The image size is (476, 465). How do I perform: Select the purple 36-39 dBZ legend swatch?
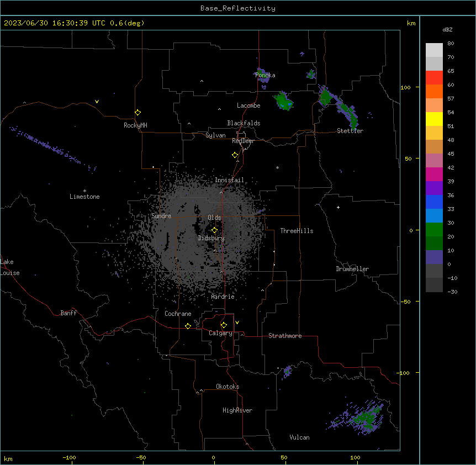click(x=434, y=188)
